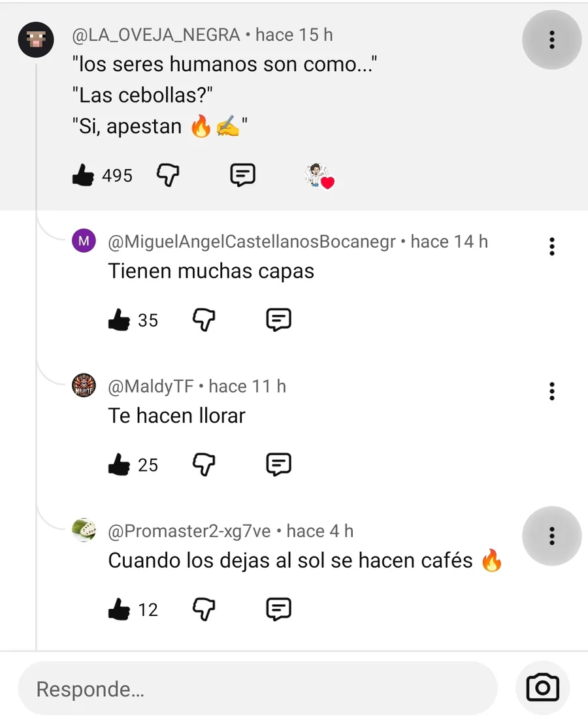Open the camera icon beside reply field
Screen dimensions: 588x727
point(542,688)
